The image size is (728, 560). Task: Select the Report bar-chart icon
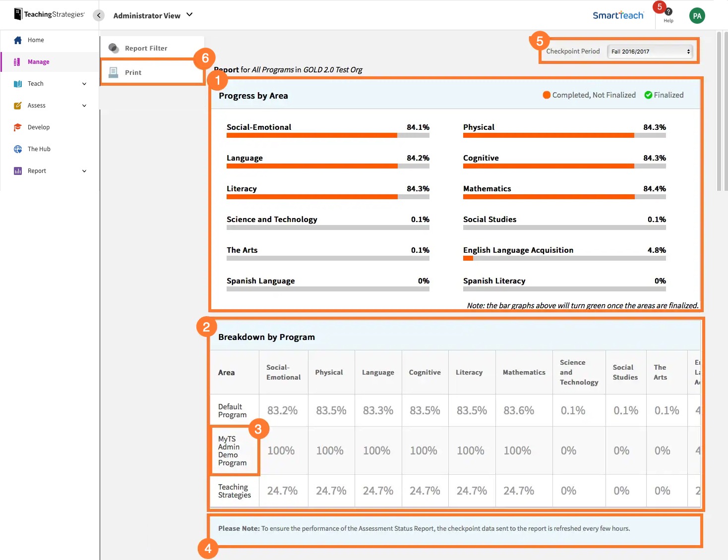click(x=18, y=170)
